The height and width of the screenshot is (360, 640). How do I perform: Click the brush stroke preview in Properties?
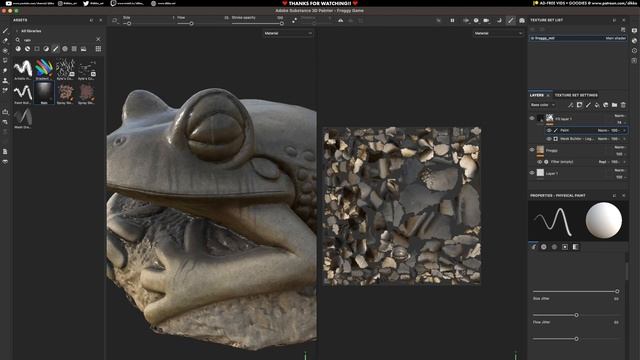[553, 221]
